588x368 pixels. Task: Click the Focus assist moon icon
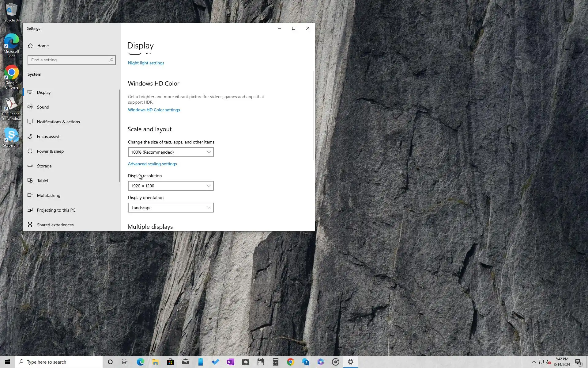tap(30, 136)
